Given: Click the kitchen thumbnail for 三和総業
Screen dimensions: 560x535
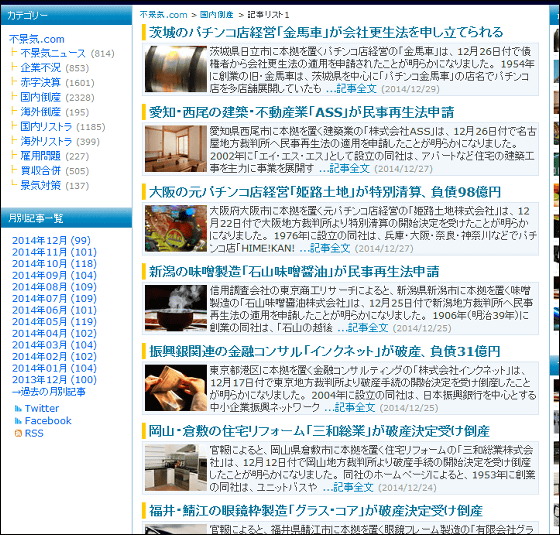Looking at the screenshot, I should coord(176,468).
